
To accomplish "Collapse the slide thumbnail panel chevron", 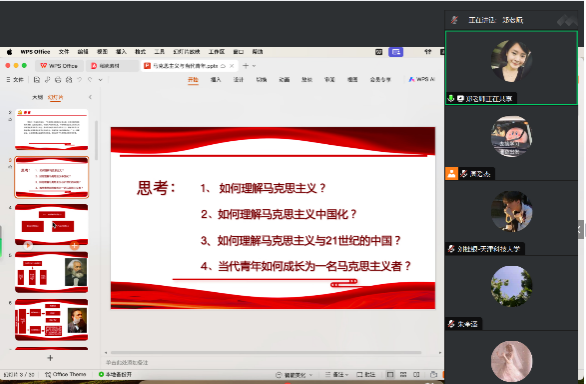I will 90,97.
